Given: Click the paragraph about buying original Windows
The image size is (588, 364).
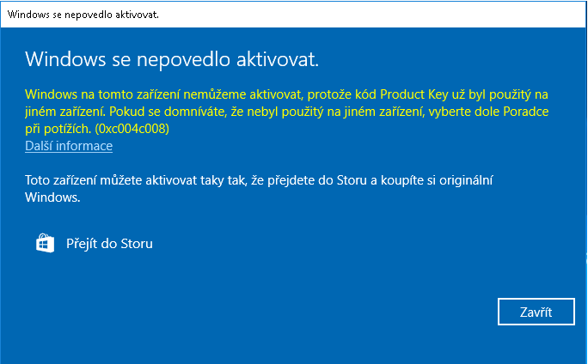Looking at the screenshot, I should click(x=259, y=188).
